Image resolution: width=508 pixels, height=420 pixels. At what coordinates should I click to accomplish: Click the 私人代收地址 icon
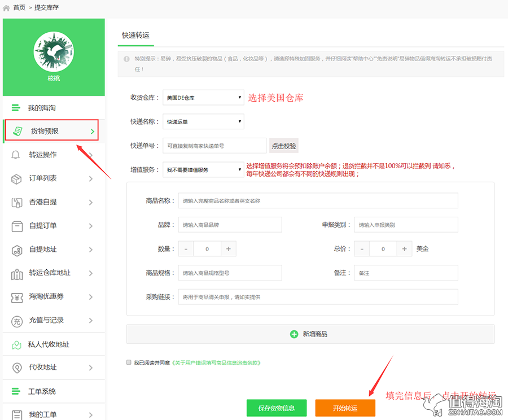click(x=16, y=345)
